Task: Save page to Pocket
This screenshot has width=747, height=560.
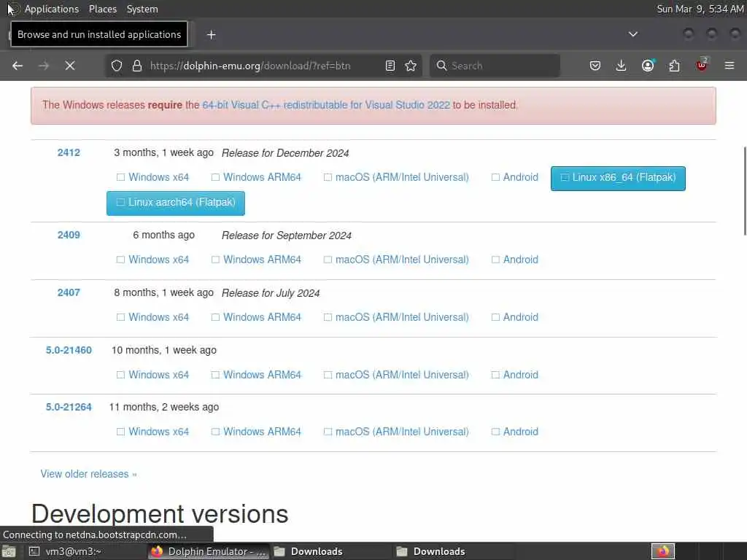Action: click(x=595, y=66)
